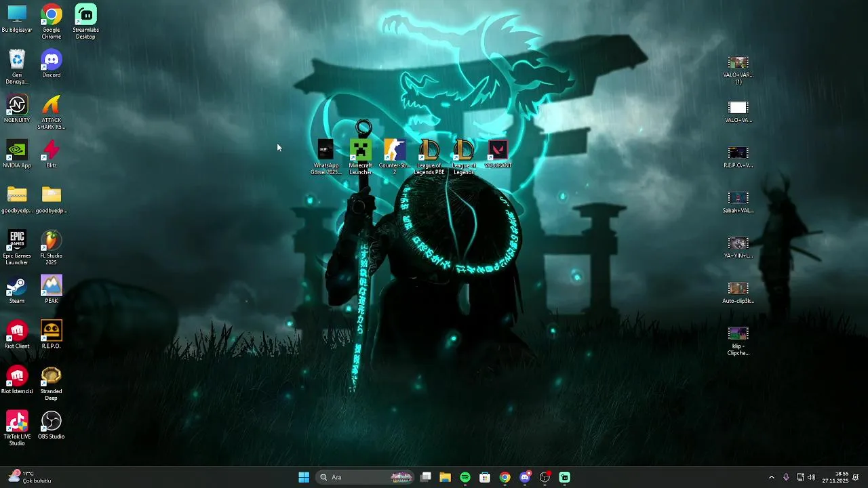
Task: Switch to OBS Studio on the taskbar
Action: (x=545, y=477)
